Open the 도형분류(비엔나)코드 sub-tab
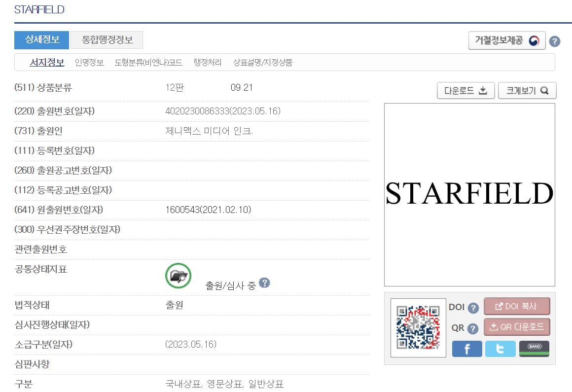This screenshot has height=392, width=572. click(148, 62)
